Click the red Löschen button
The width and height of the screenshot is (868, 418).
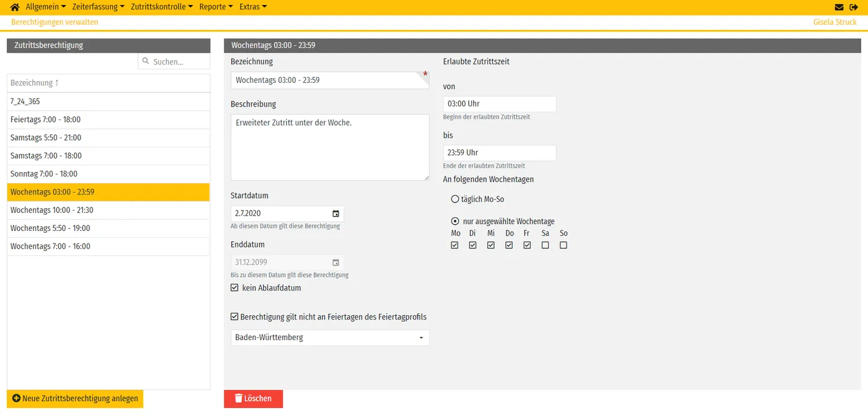tap(253, 399)
